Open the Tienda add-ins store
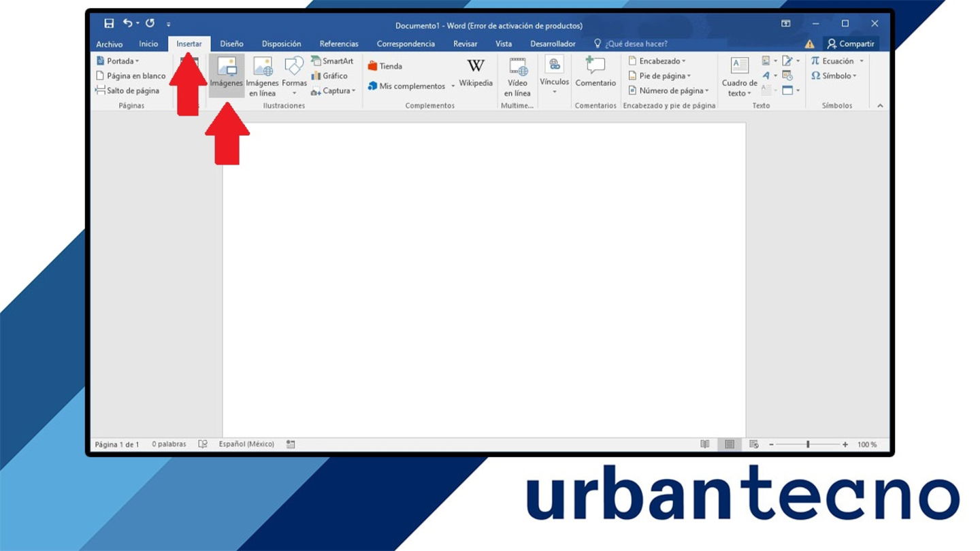Screen dimensions: 980x551 pos(385,66)
